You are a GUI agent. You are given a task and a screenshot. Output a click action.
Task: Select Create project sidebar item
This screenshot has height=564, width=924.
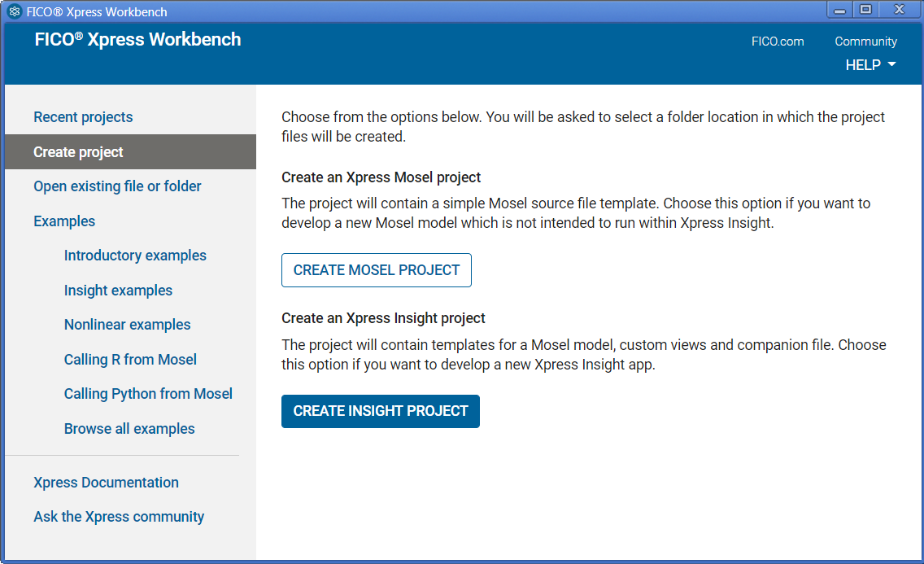pos(130,151)
